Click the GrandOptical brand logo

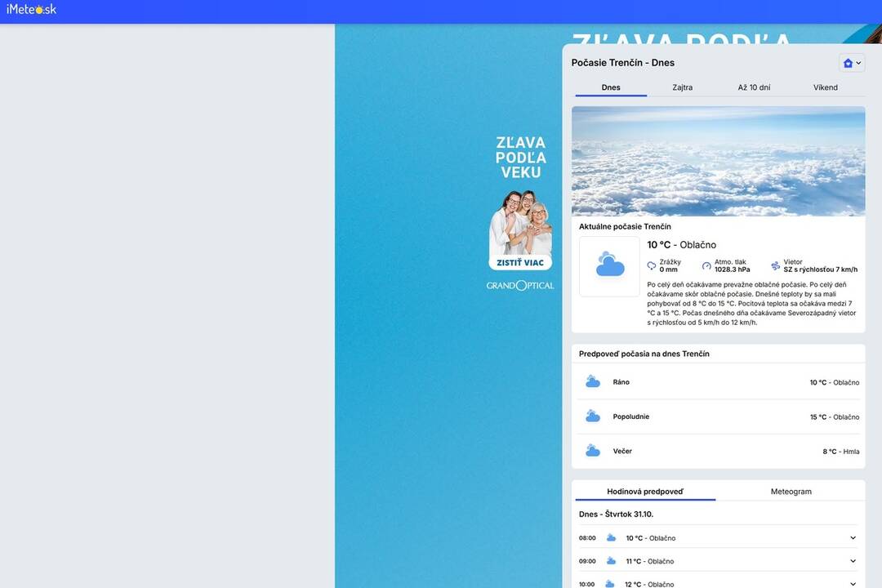[x=520, y=285]
